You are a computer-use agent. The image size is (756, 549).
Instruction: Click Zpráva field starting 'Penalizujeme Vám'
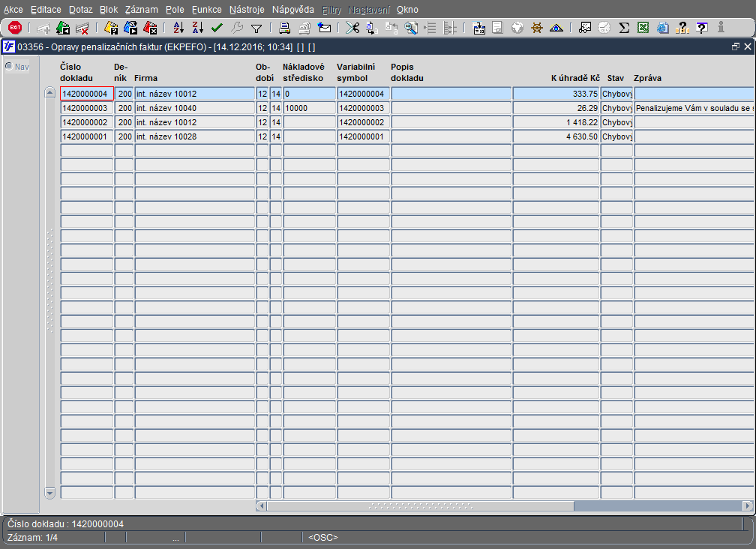[x=694, y=108]
